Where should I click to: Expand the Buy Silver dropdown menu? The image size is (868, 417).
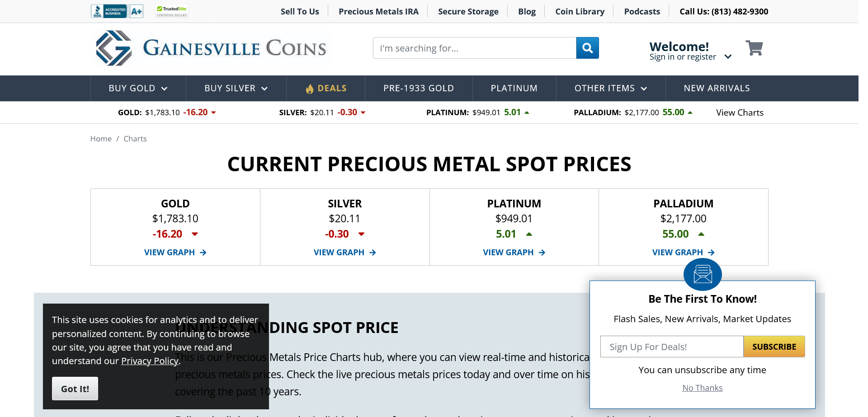point(236,89)
